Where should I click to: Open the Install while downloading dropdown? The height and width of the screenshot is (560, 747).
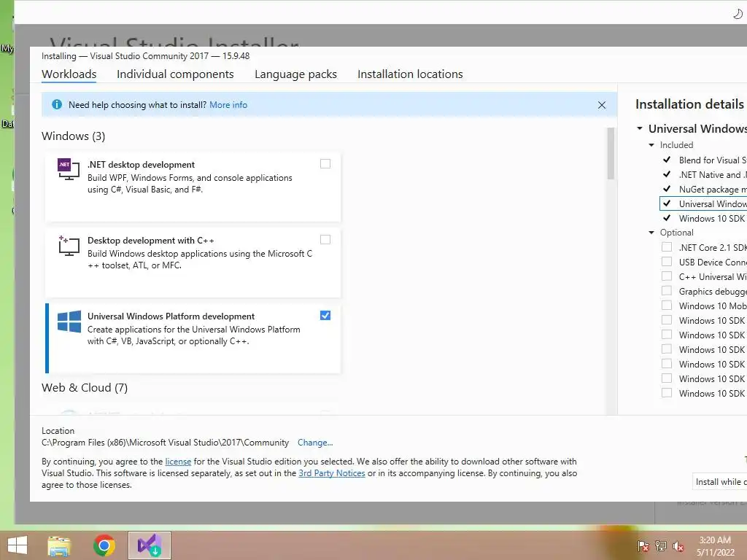click(x=719, y=482)
